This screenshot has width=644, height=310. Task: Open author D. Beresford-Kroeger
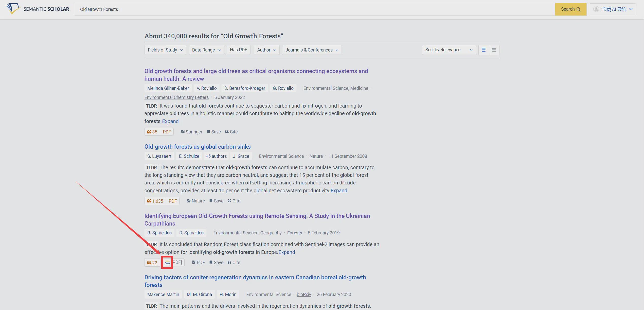(244, 88)
